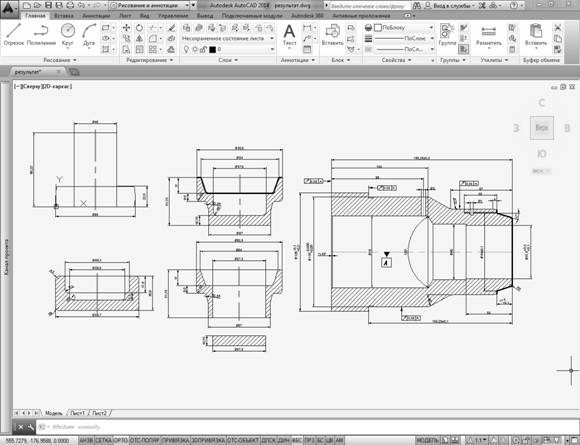Open the Вставка ribbon tab
Viewport: 580px width, 445px height.
pyautogui.click(x=64, y=16)
